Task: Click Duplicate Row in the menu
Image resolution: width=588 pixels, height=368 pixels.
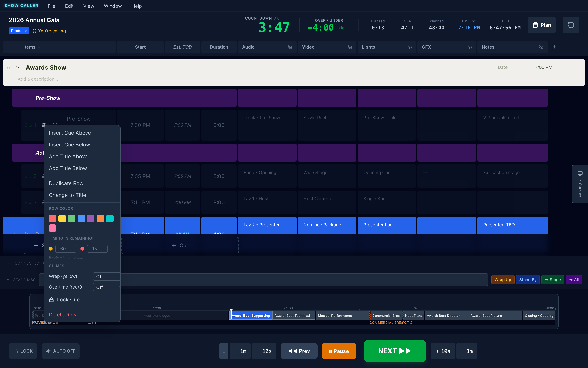Action: 82,183
